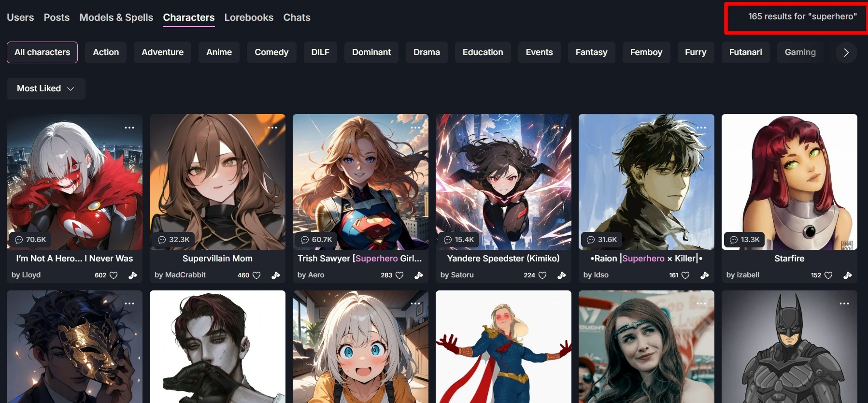Toggle the Anime category filter

[219, 52]
